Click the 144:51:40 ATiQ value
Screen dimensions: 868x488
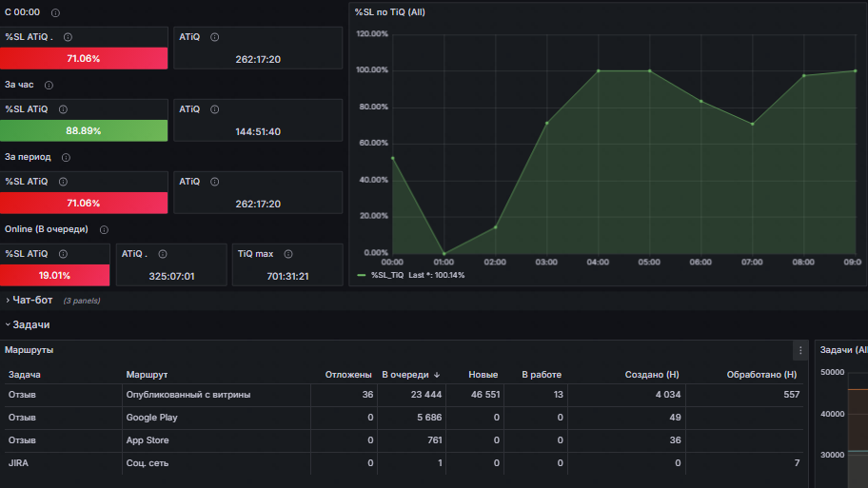[x=258, y=131]
